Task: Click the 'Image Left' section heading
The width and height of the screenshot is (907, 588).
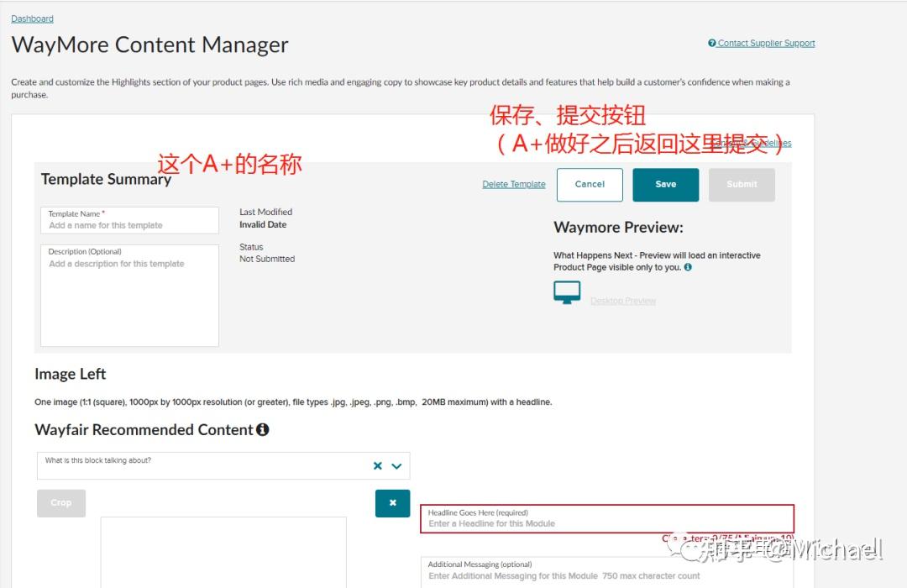Action: click(70, 374)
